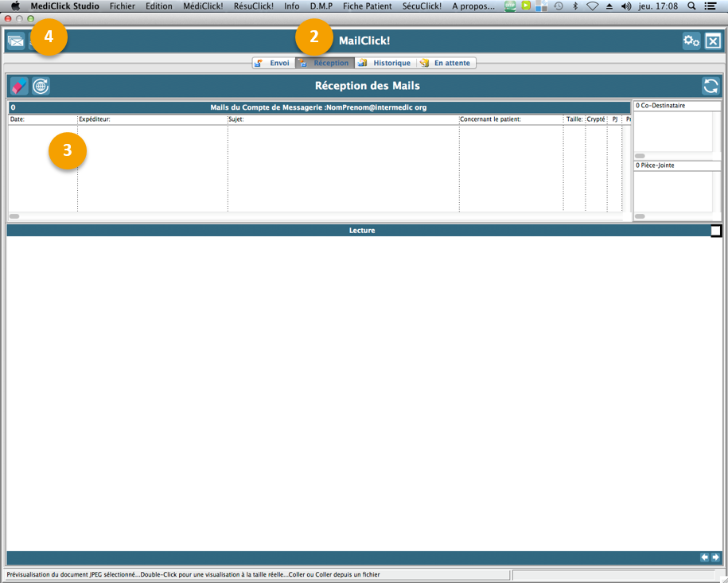The image size is (728, 583).
Task: Refresh mails with circular arrows icon
Action: point(710,86)
